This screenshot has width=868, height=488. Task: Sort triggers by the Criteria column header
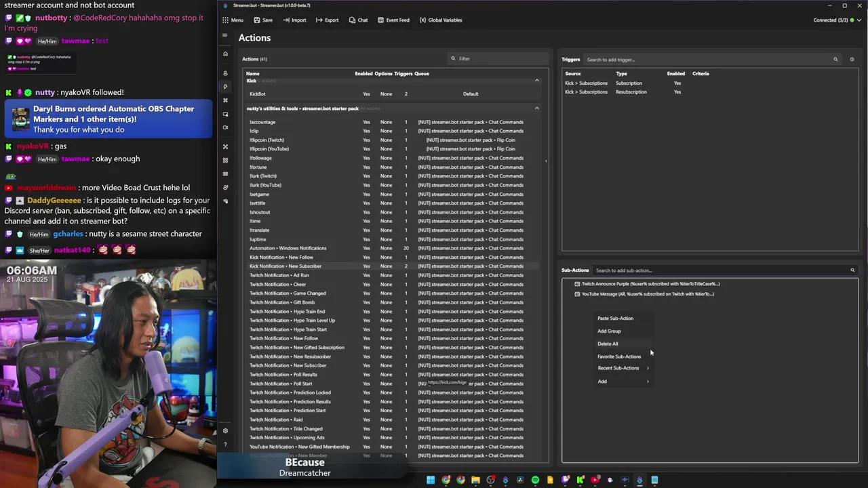[x=701, y=73]
